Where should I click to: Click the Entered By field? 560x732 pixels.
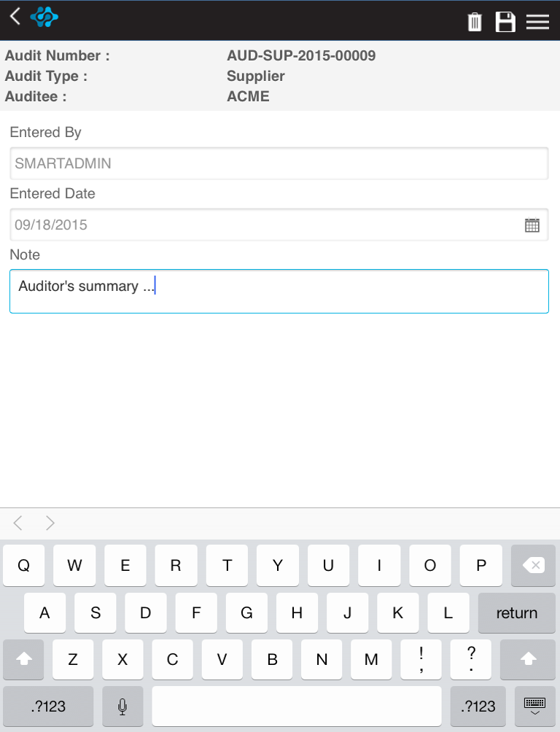(x=279, y=163)
